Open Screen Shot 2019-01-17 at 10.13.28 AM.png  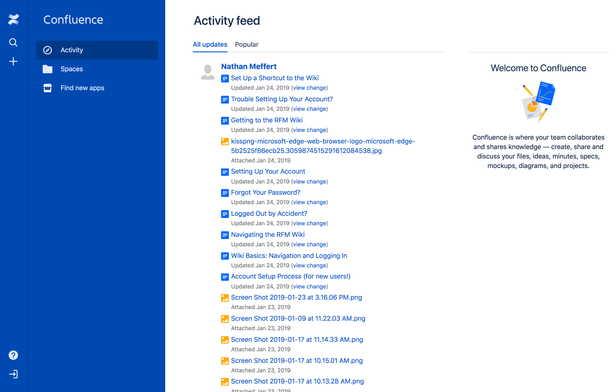[x=297, y=381]
